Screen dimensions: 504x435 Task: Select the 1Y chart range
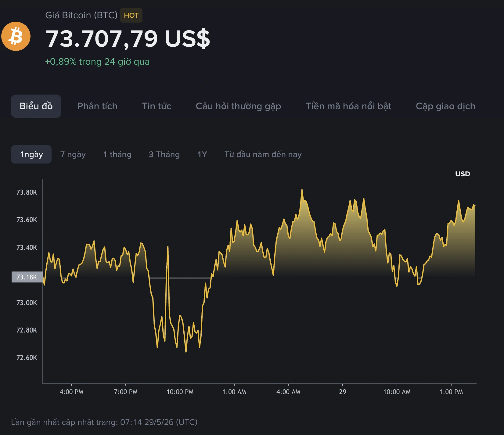202,154
